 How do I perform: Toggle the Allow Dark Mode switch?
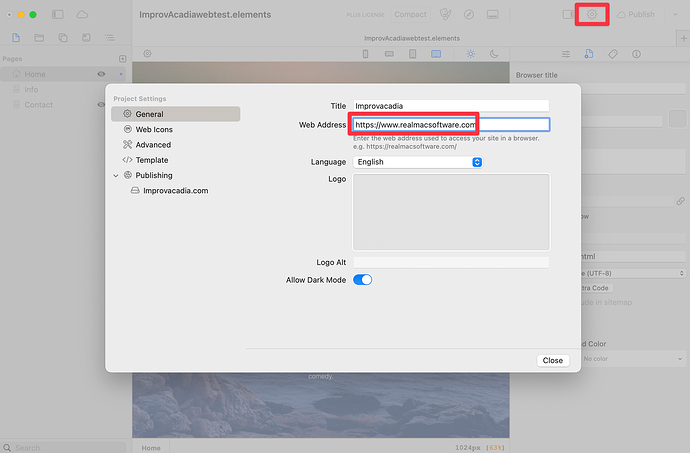coord(363,280)
